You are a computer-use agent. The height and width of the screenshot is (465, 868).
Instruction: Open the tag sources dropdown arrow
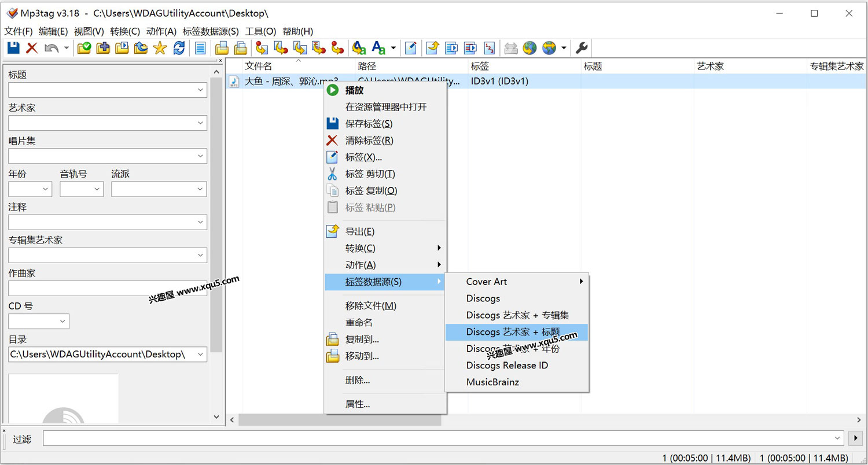(x=564, y=48)
